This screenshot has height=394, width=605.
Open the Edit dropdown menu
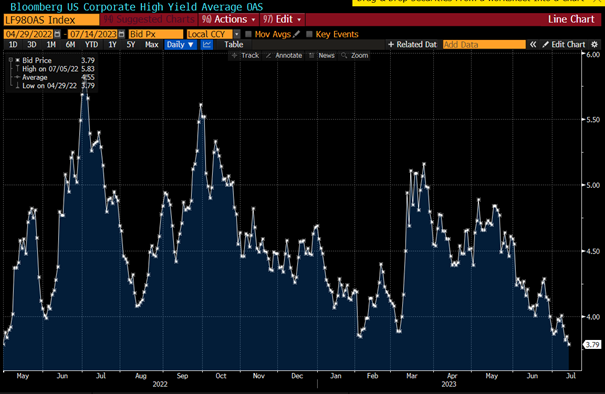pyautogui.click(x=282, y=19)
